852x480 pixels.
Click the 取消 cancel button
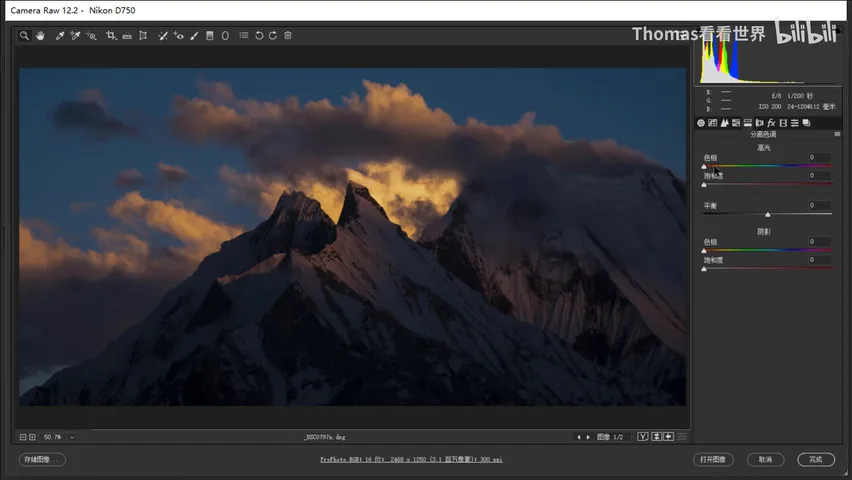tap(765, 459)
